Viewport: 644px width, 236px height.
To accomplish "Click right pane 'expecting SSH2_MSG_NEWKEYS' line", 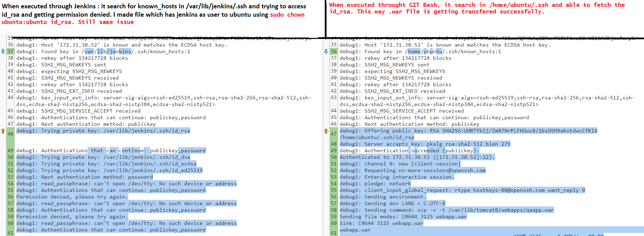I will [x=392, y=71].
